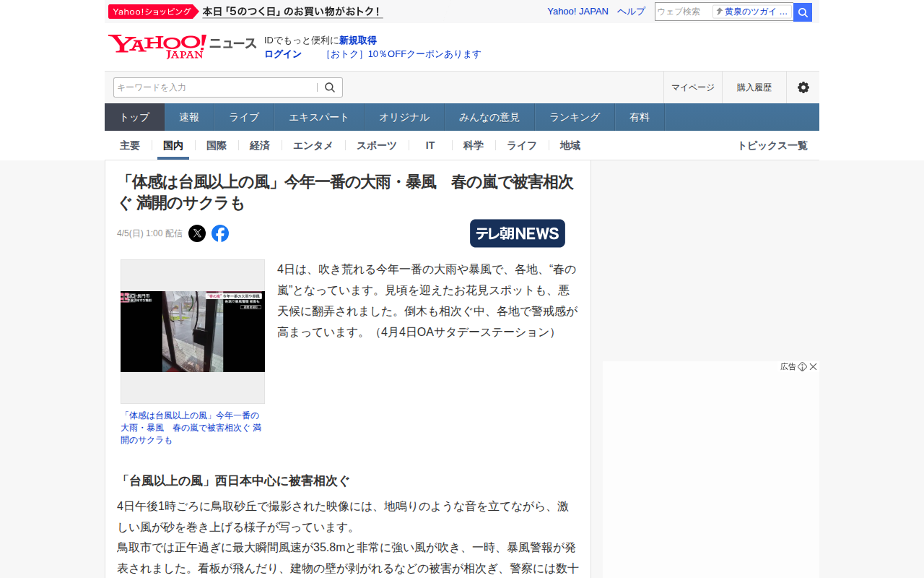Screen dimensions: 924x578
Task: Open the 10%OFFクーポン promotion link
Action: point(403,54)
